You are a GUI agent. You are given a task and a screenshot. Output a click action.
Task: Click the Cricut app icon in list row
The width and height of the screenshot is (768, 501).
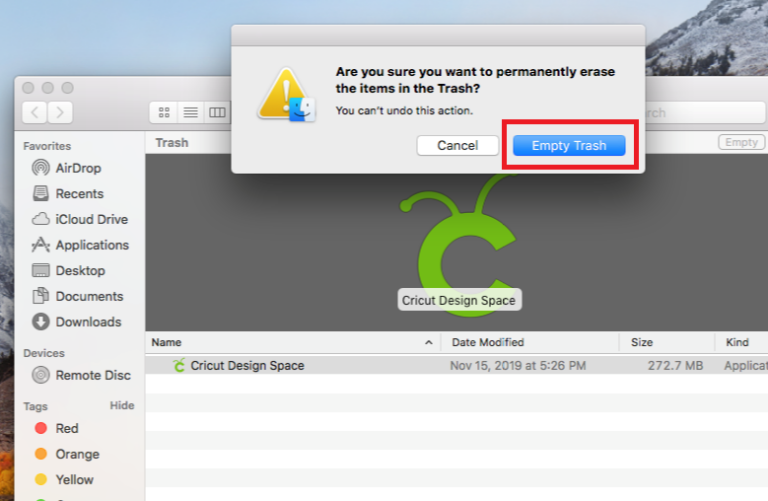tap(179, 365)
